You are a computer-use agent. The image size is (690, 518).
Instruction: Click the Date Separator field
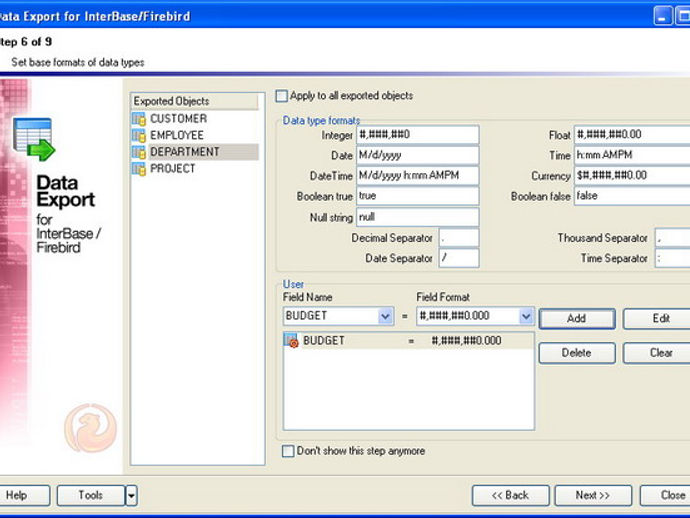point(459,258)
